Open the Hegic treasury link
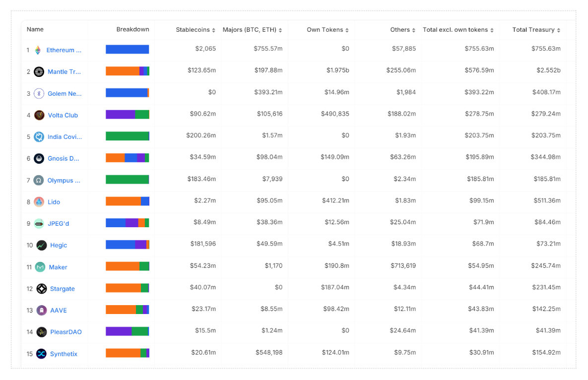The width and height of the screenshot is (588, 380). coord(59,245)
